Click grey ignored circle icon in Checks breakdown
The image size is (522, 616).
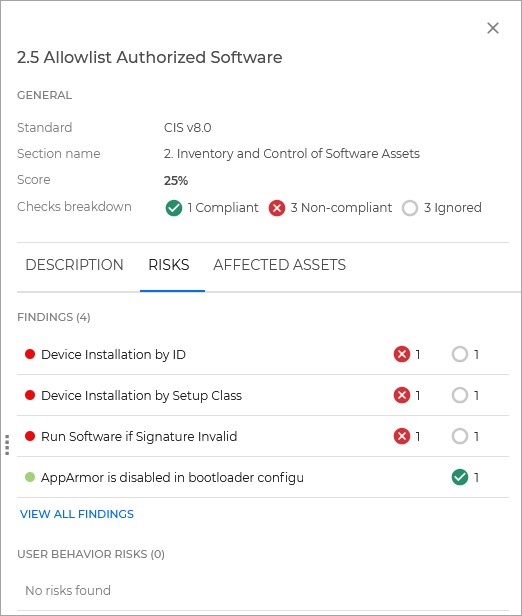pos(410,208)
